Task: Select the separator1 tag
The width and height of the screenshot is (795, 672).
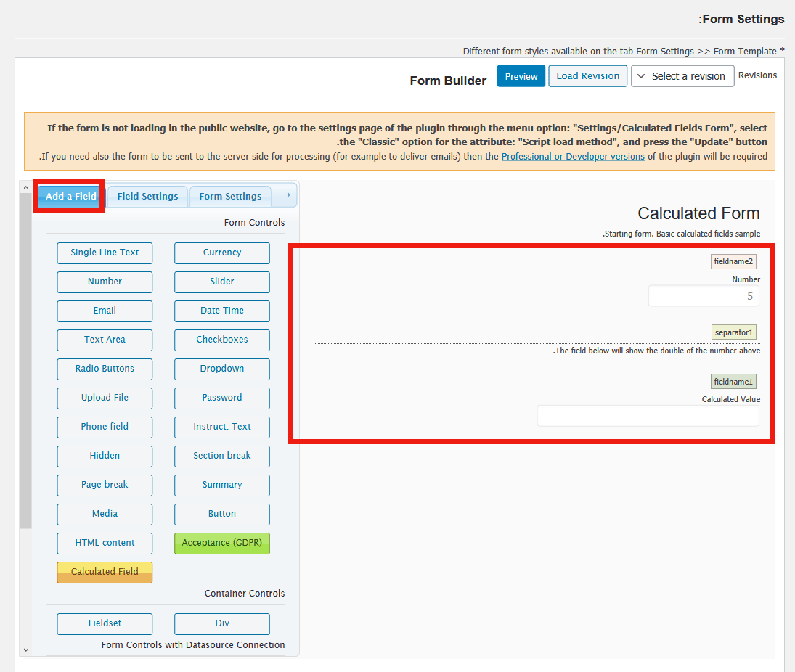Action: click(734, 332)
